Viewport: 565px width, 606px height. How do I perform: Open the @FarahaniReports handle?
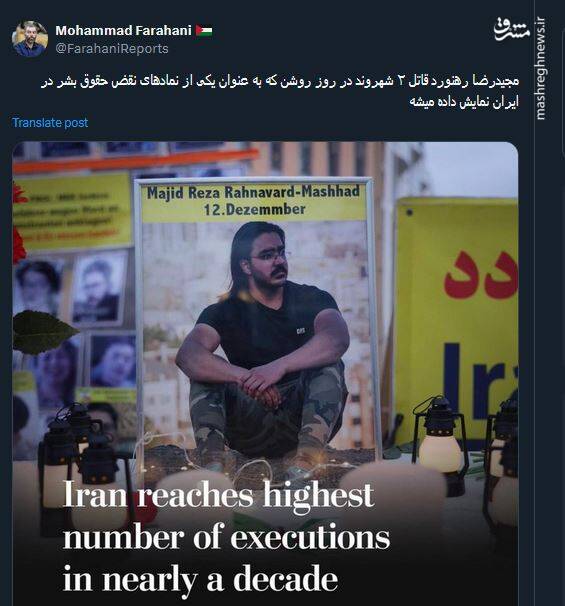click(x=112, y=49)
